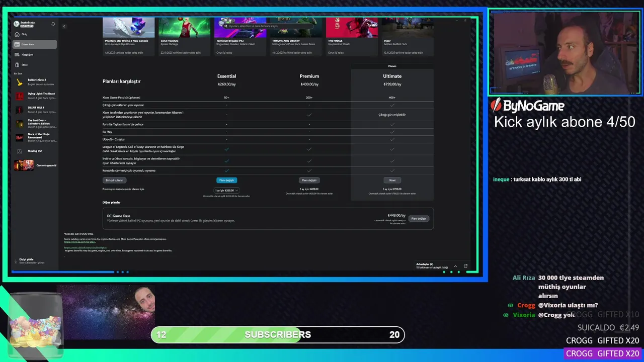Click ineque chat message about turksat kablo
Image resolution: width=644 pixels, height=362 pixels.
pos(537,179)
